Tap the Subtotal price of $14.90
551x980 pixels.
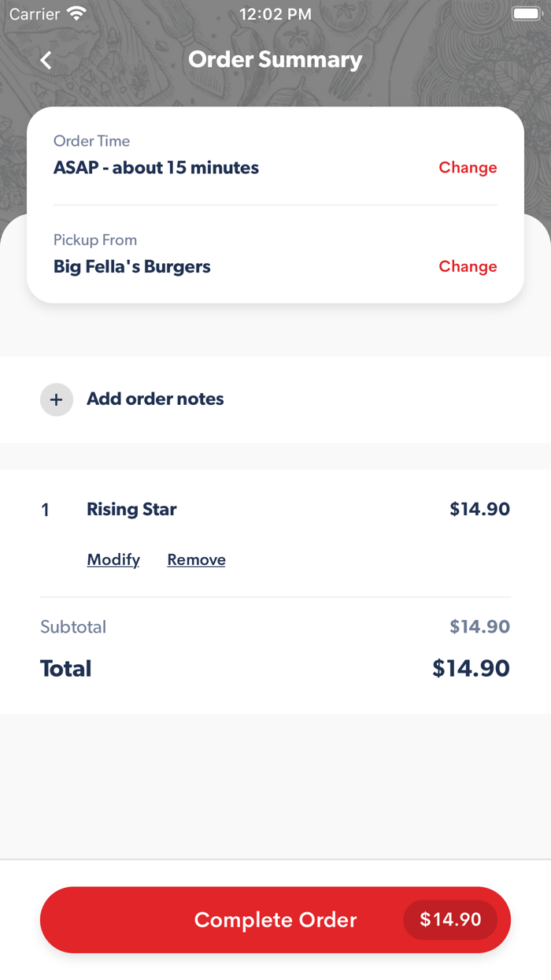(479, 626)
